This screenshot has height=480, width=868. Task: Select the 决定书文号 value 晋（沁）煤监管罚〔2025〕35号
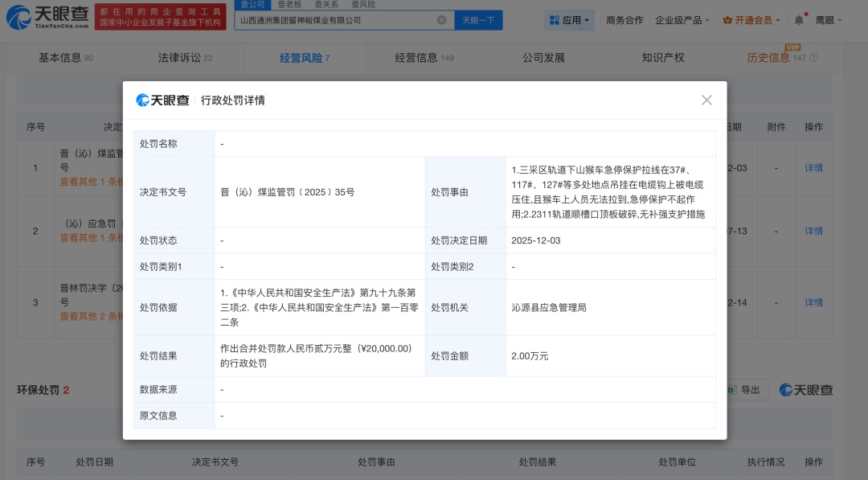pyautogui.click(x=287, y=192)
